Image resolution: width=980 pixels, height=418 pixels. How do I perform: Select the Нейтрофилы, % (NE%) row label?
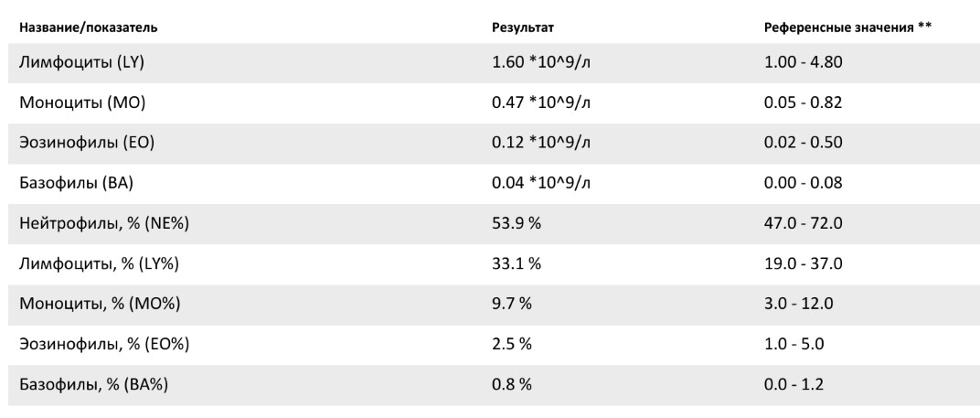click(x=103, y=223)
